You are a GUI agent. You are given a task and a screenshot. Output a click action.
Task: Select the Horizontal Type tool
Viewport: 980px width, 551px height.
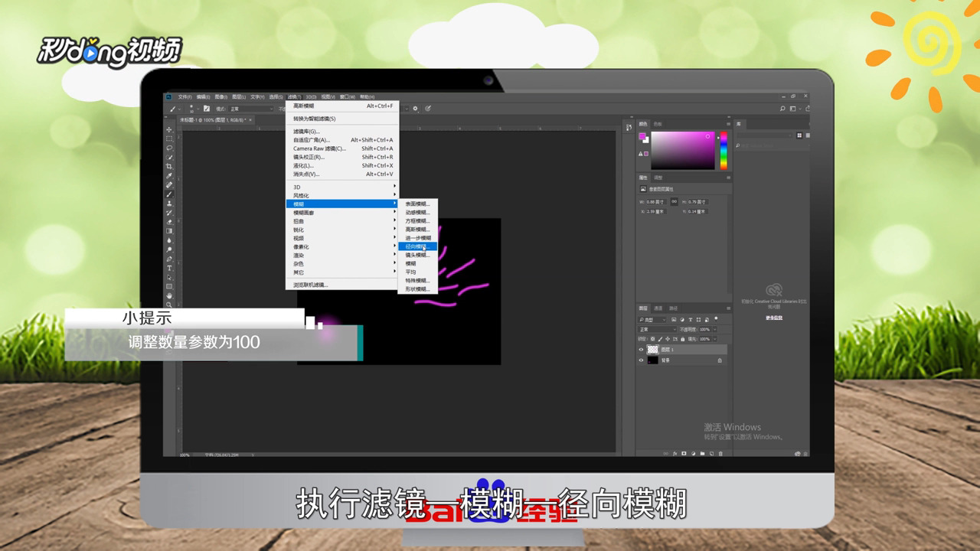point(169,268)
